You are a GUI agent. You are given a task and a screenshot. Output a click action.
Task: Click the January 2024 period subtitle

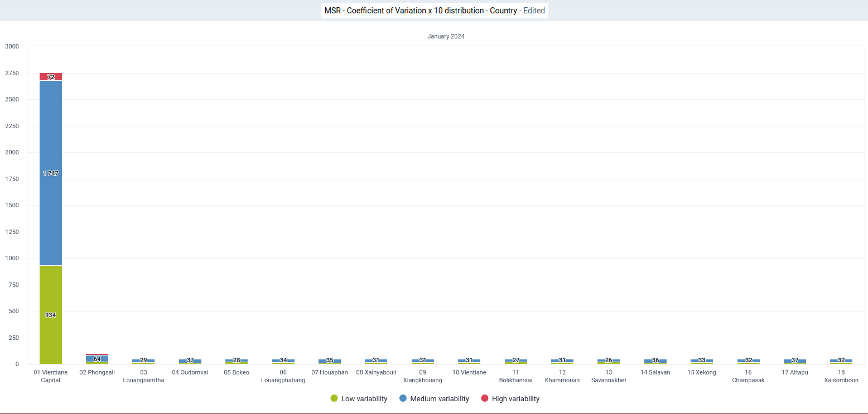pyautogui.click(x=446, y=36)
